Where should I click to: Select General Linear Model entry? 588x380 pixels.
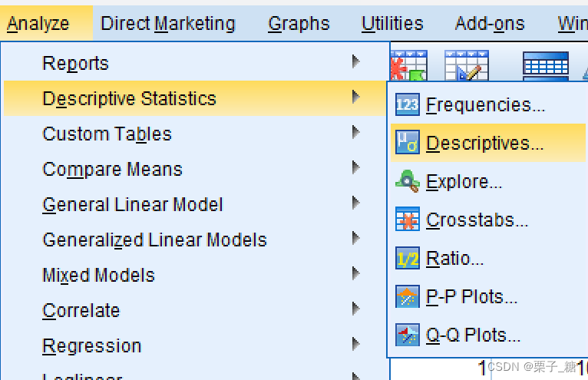tap(195, 204)
